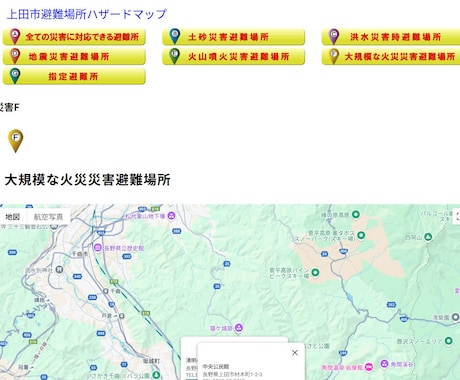This screenshot has height=380, width=460.
Task: Click the 大規模な火災災害避難場所 button
Action: pos(391,56)
